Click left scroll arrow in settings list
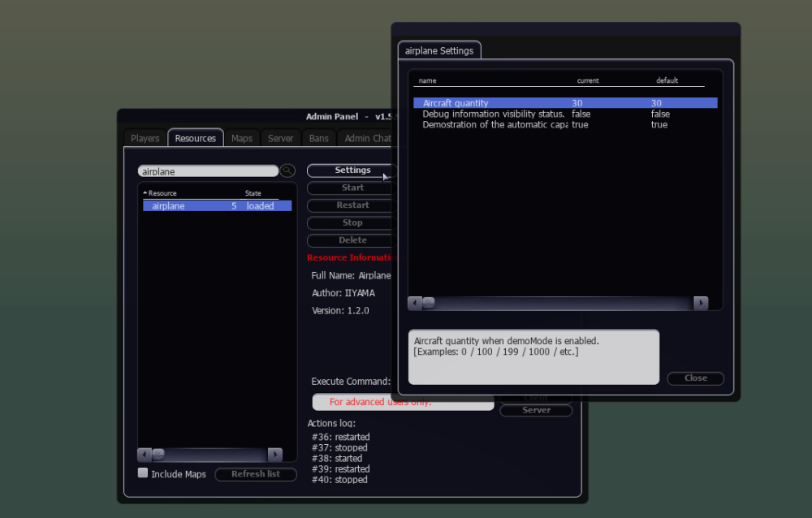This screenshot has height=518, width=812. [x=415, y=303]
